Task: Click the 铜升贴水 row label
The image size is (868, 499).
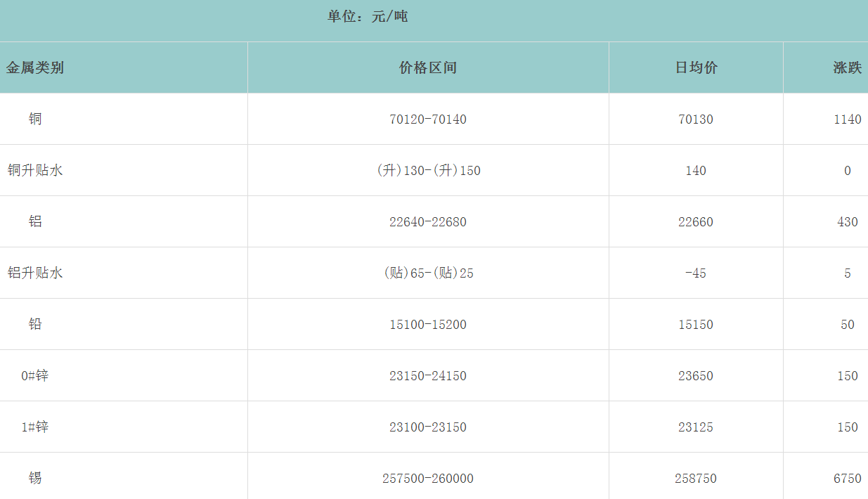Action: pos(35,170)
